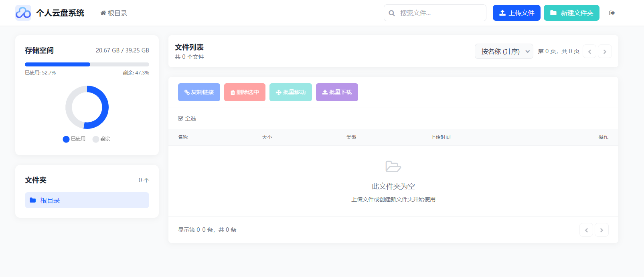Click previous page arrow beside 第 0 页

point(589,51)
